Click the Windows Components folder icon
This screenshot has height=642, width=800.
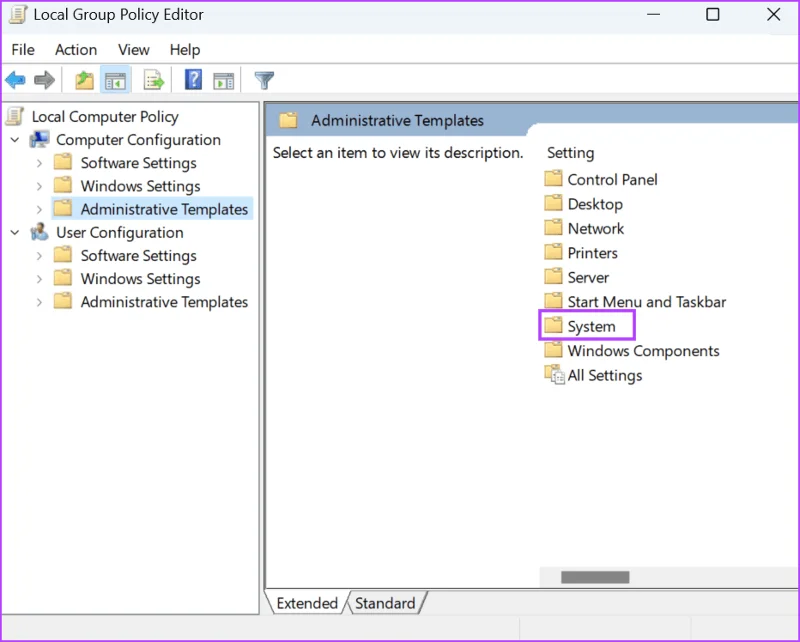pos(553,350)
